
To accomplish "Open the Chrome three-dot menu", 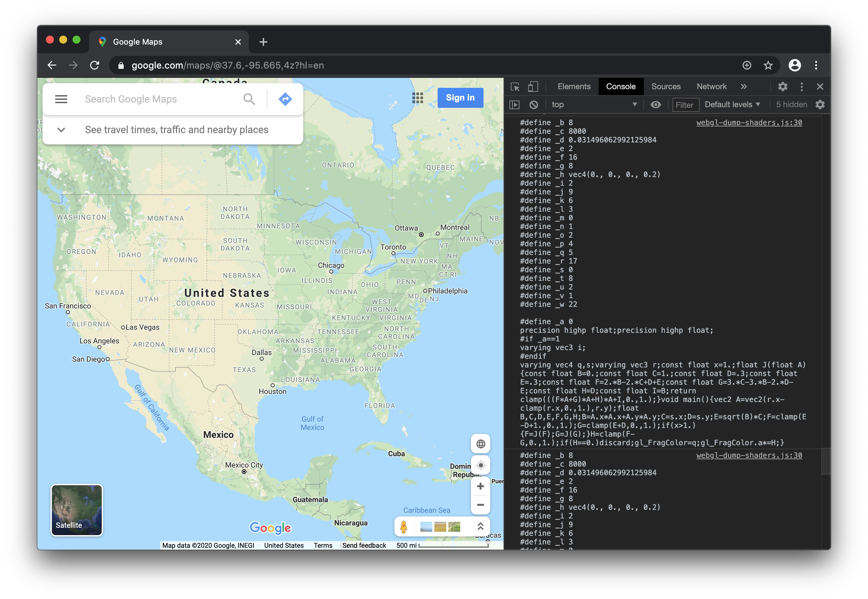I will point(816,65).
